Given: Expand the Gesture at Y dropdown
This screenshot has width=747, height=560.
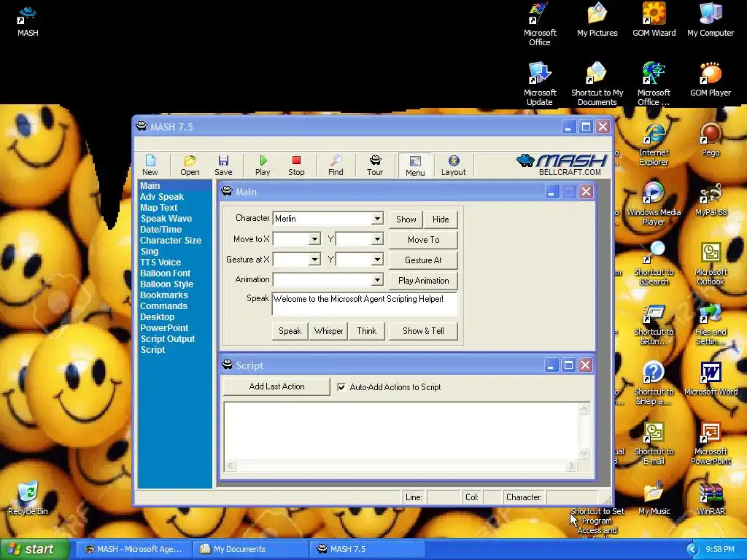Looking at the screenshot, I should click(377, 260).
